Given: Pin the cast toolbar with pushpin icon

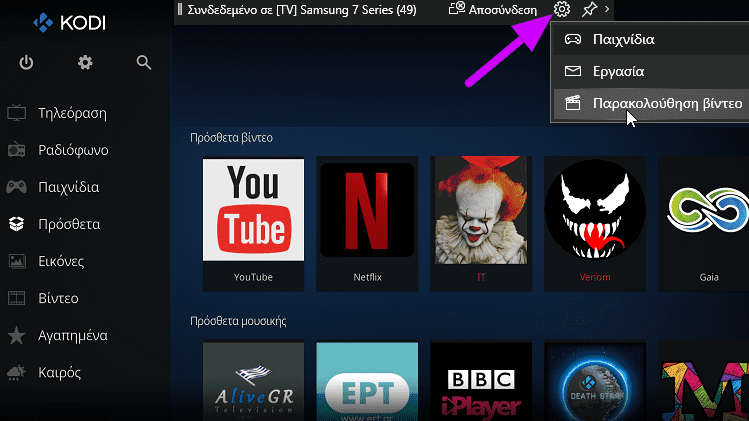Looking at the screenshot, I should [x=589, y=9].
